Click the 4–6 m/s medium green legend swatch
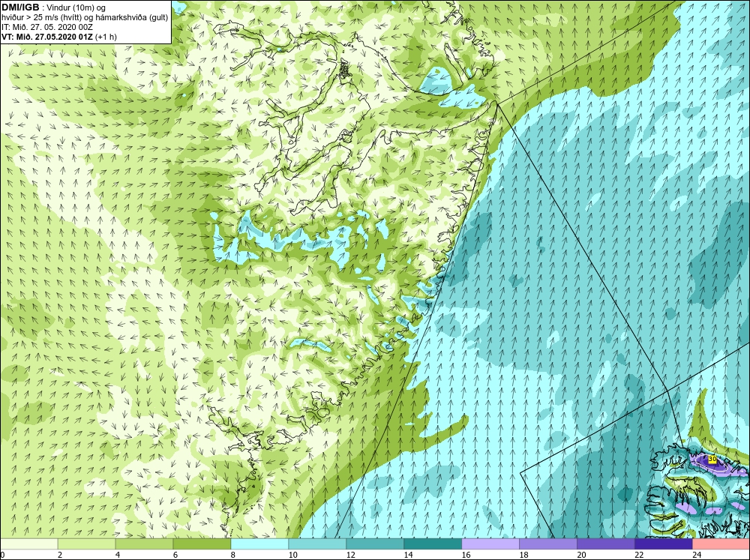 [144, 544]
